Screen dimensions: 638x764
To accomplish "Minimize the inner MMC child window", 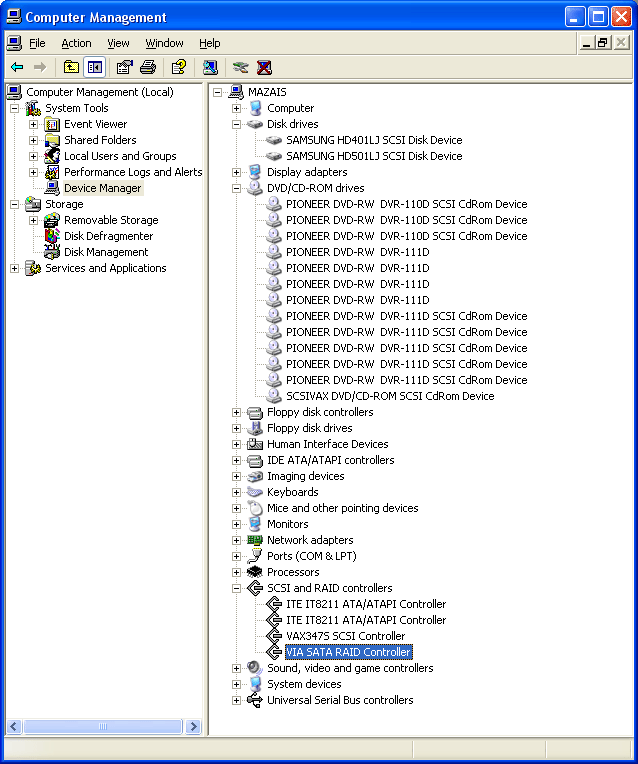I will tap(587, 43).
